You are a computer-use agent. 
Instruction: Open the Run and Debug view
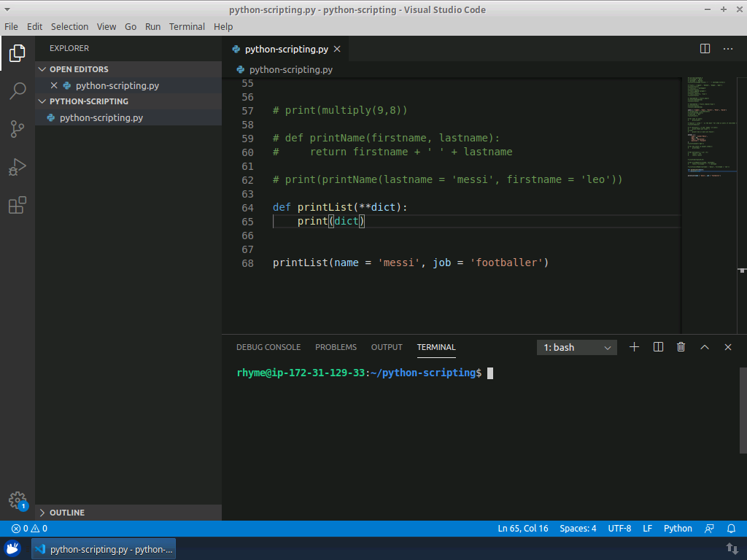pyautogui.click(x=18, y=167)
